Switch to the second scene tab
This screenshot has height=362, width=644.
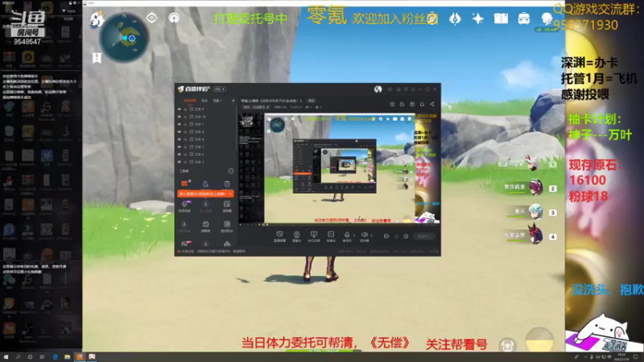tap(204, 101)
